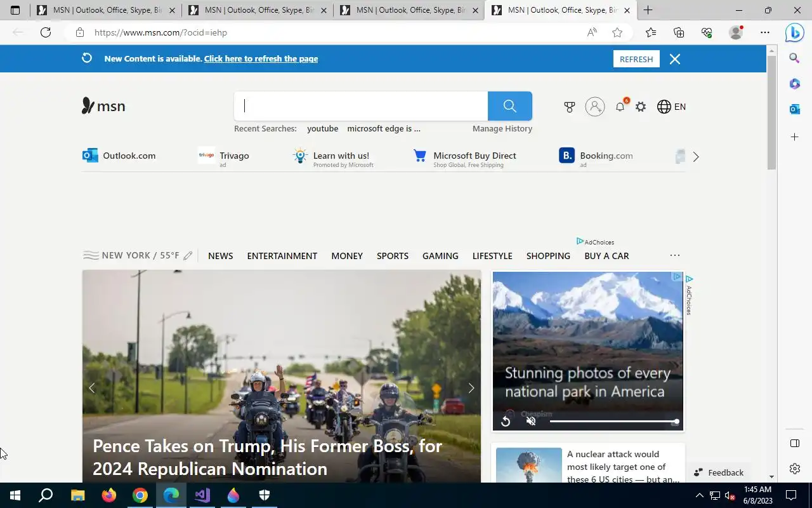This screenshot has width=812, height=508.
Task: Click here to refresh the page link
Action: tap(261, 58)
